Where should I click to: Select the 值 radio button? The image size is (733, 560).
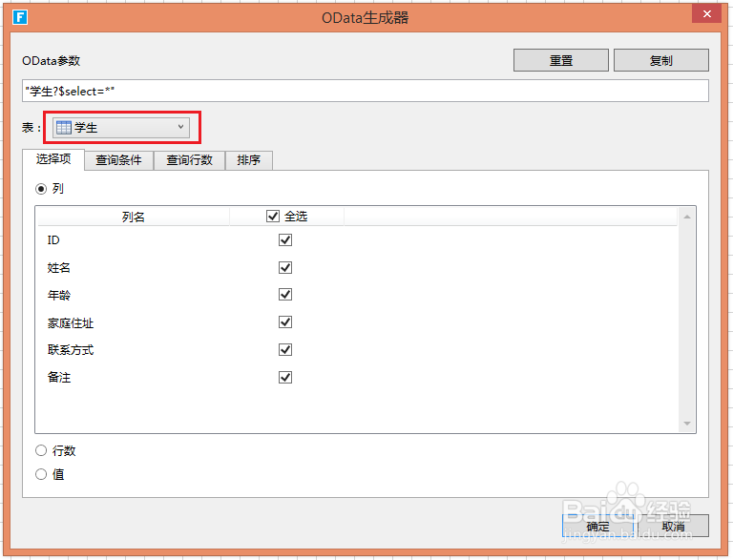pos(41,474)
